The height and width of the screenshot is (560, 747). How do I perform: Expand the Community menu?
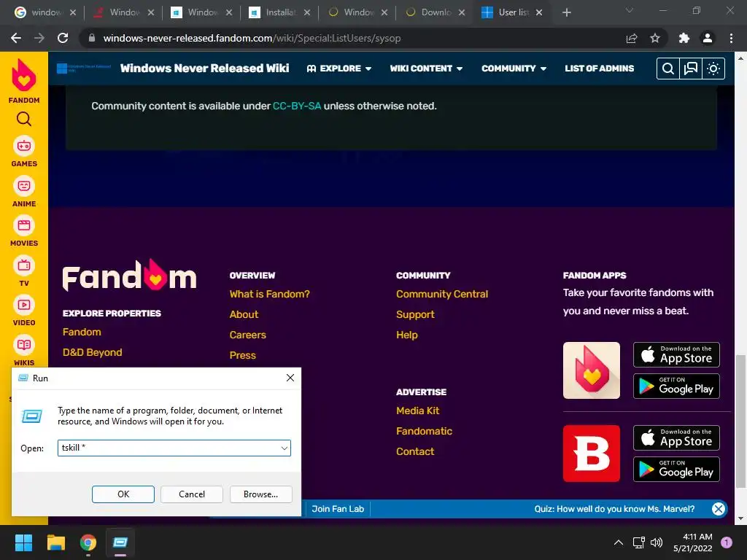[514, 69]
